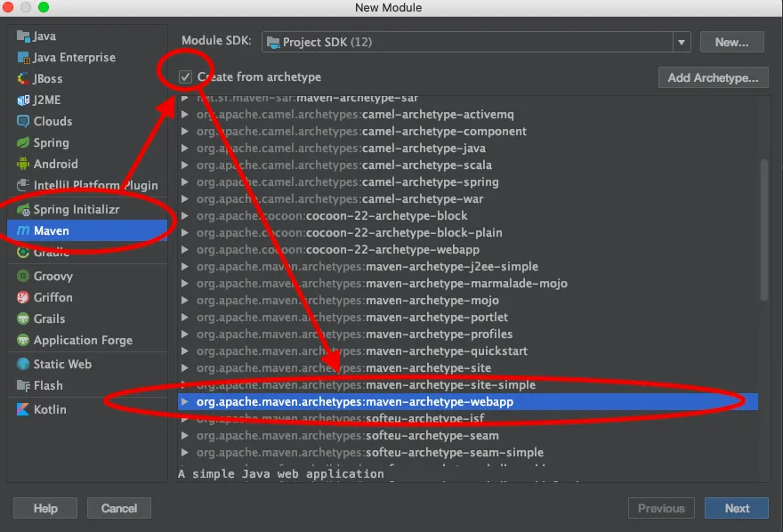Expand camel-archetype-activemq node
Viewport: 783px width, 532px height.
pyautogui.click(x=185, y=114)
